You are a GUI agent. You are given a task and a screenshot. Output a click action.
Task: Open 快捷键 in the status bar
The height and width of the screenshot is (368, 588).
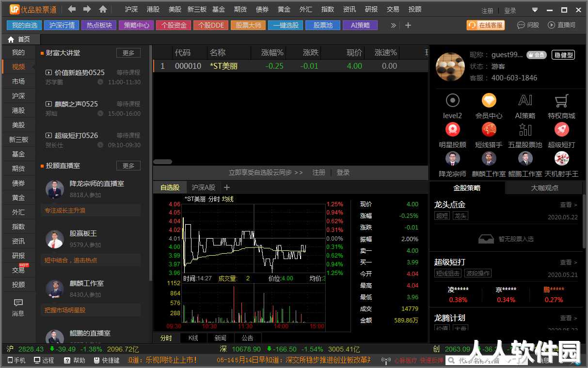107,360
